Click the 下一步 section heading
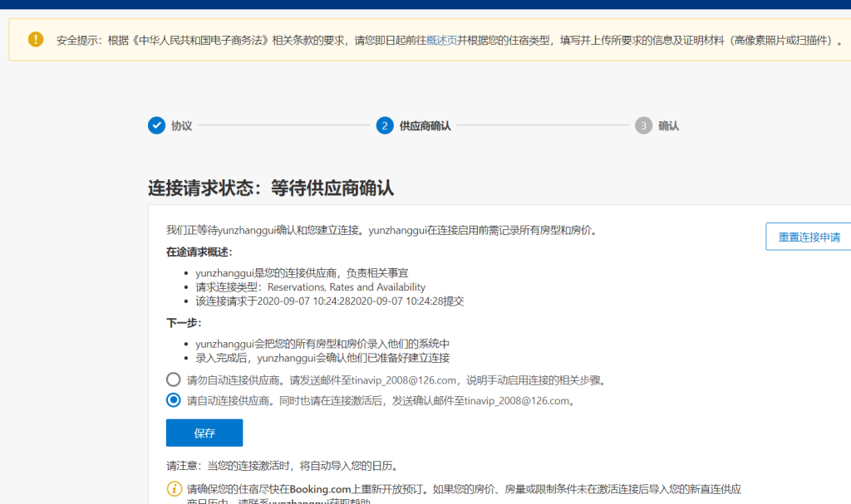Viewport: 851px width, 504px height. [x=184, y=322]
